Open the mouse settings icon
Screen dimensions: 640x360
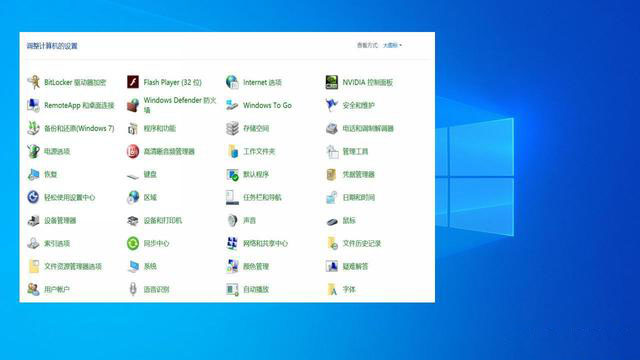[331, 221]
